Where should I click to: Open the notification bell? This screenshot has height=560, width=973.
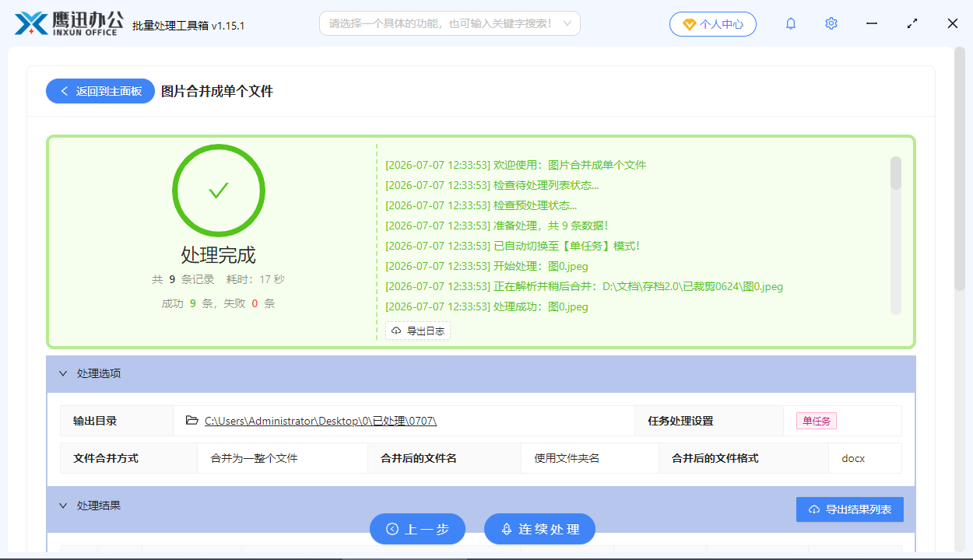(x=791, y=23)
